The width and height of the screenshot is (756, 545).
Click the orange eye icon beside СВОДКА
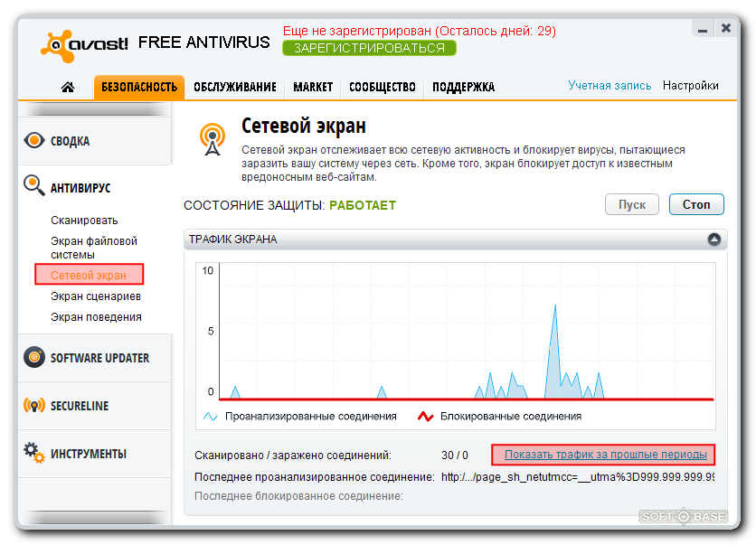[34, 140]
